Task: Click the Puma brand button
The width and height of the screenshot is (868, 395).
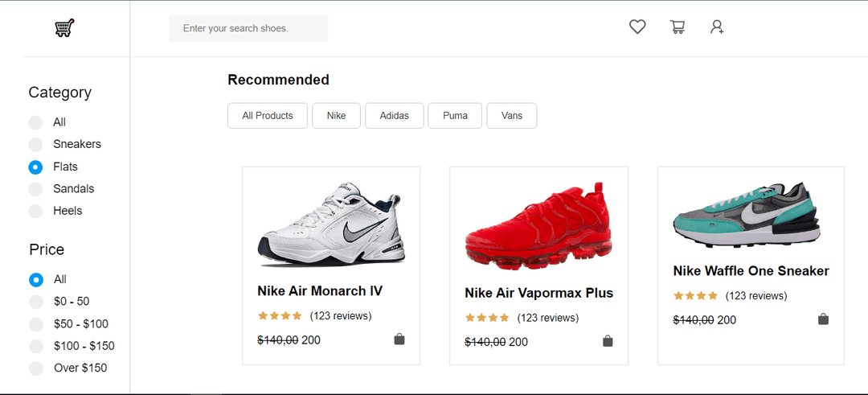Action: coord(454,116)
